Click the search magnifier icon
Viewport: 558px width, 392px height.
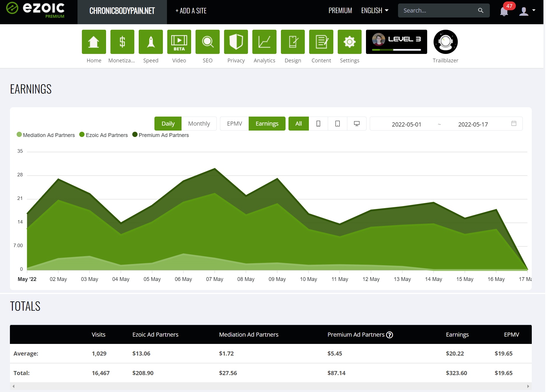coord(481,10)
